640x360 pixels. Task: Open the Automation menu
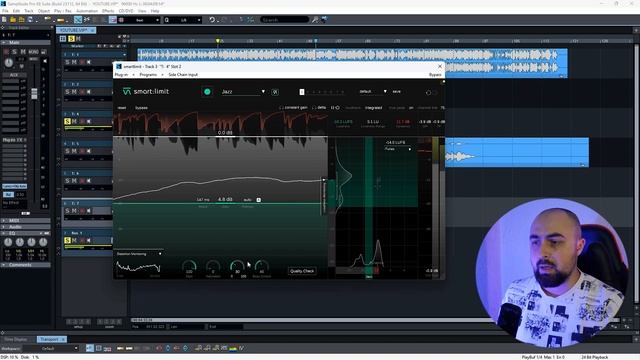pos(87,11)
